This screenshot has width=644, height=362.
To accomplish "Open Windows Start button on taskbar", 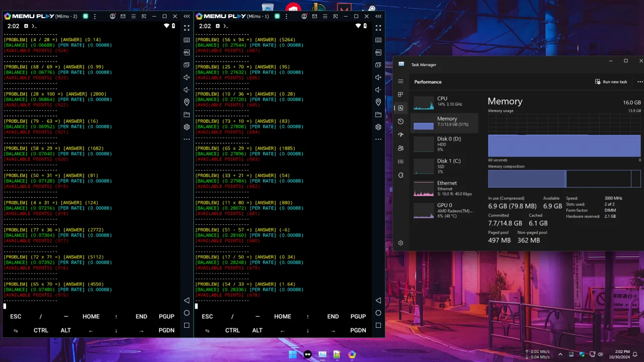I will pos(293,354).
